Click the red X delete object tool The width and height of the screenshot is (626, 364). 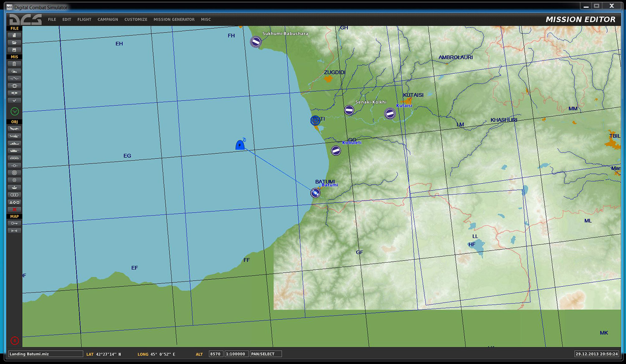coord(14,209)
